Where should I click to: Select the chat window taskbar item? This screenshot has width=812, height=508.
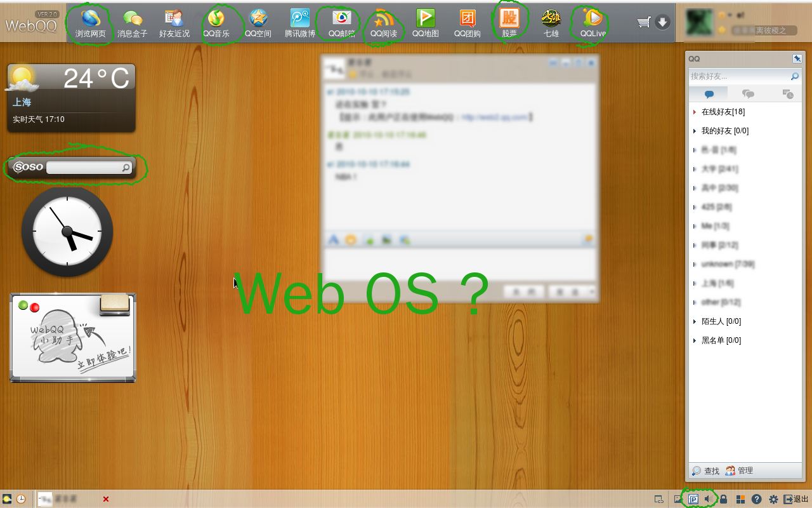click(75, 499)
